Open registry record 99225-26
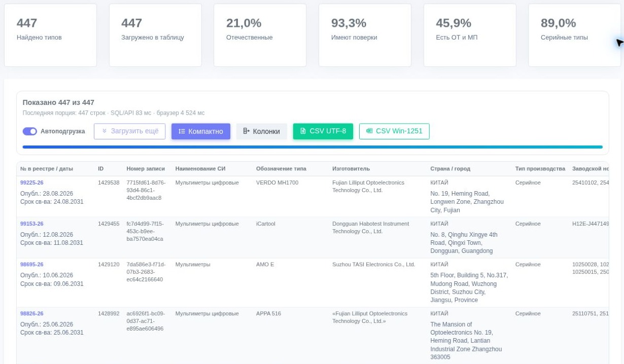 [32, 183]
